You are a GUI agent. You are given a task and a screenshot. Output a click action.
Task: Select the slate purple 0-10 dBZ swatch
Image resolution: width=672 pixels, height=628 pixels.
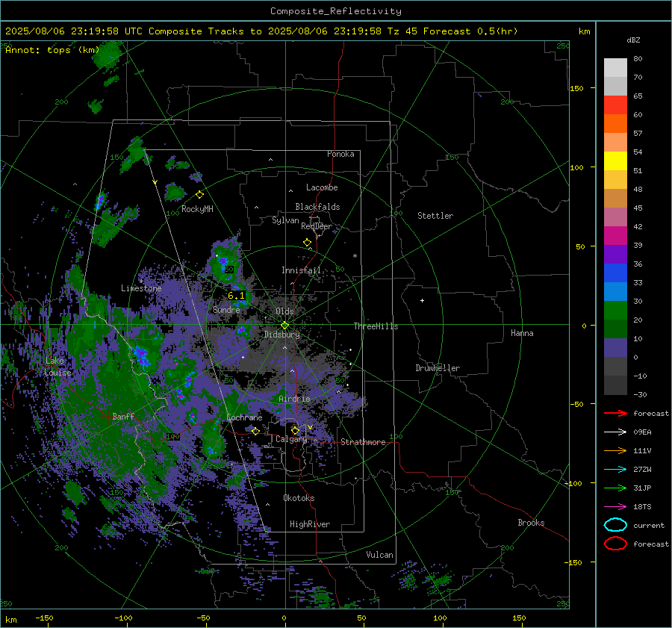point(615,347)
